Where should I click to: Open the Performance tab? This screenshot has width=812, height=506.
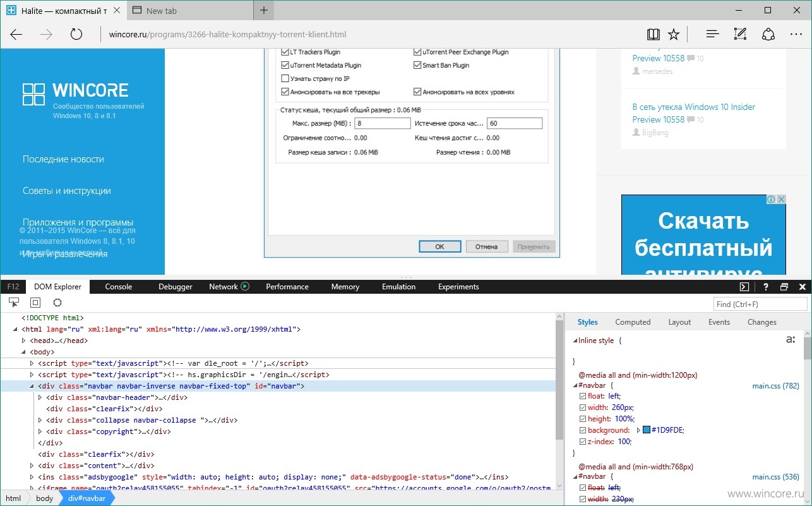[287, 287]
